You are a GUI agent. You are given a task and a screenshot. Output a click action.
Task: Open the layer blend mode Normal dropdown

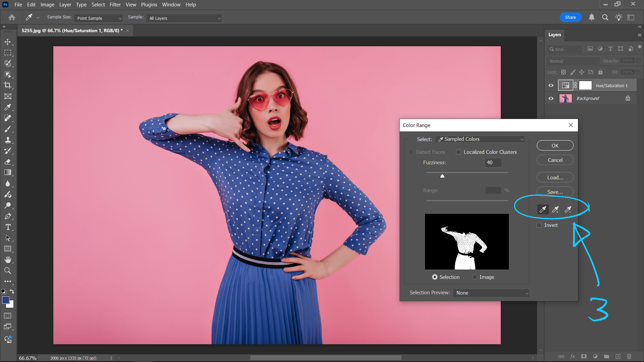click(x=573, y=61)
